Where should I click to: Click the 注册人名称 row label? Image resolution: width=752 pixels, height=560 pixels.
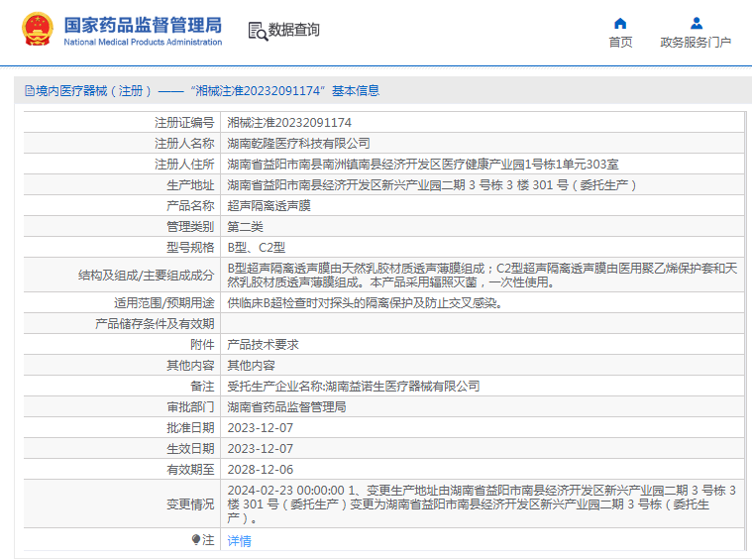point(184,144)
